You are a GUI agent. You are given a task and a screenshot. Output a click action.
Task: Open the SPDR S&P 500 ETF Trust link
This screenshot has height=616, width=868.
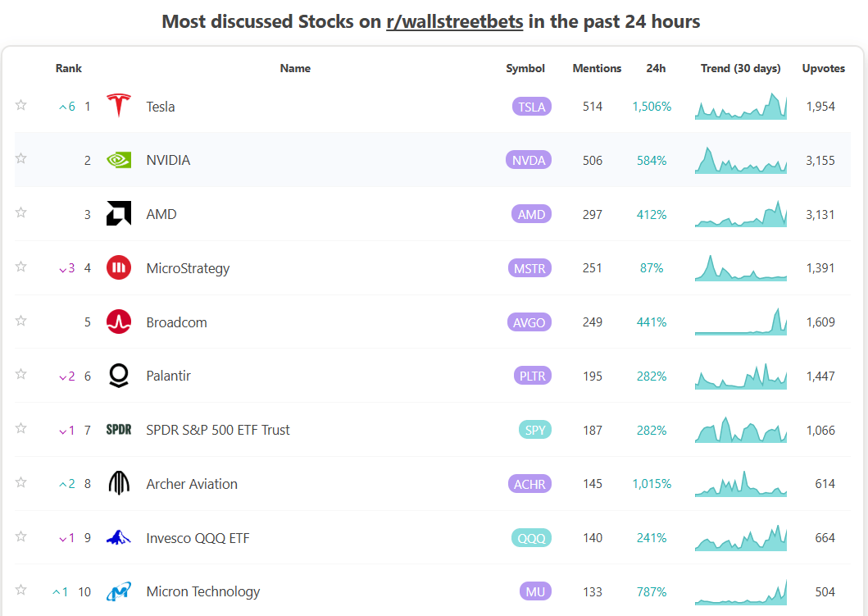point(217,430)
